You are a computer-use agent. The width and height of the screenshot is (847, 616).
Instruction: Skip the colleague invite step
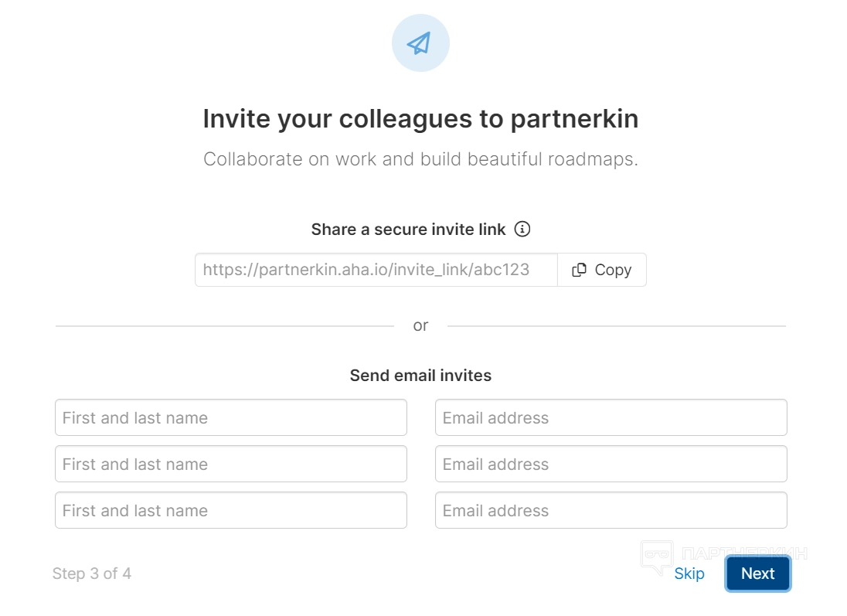689,573
